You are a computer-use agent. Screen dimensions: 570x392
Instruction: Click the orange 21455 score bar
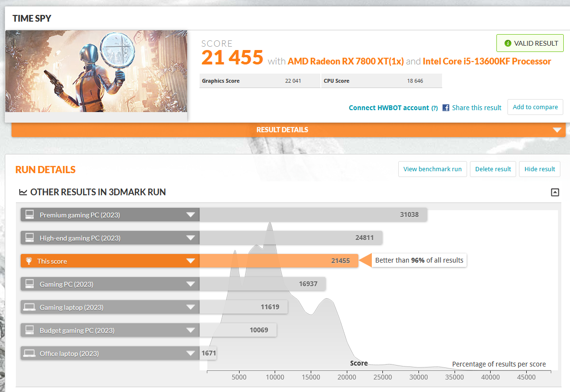tap(279, 261)
